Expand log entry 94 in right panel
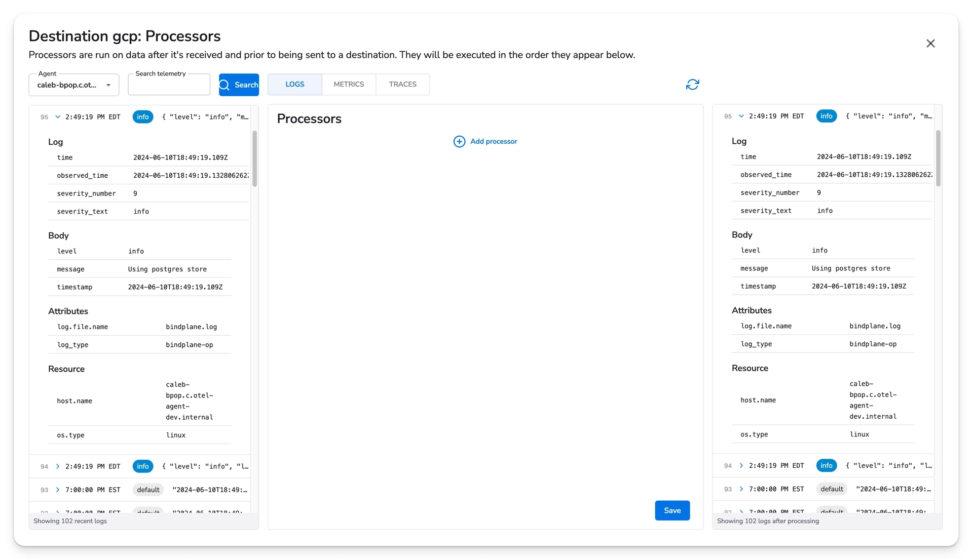The height and width of the screenshot is (560, 973). (x=741, y=465)
